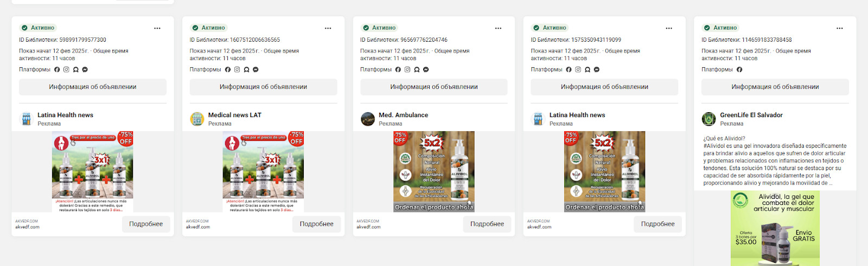868x266 pixels.
Task: Open the Medical news LAT advertiser link
Action: tap(235, 115)
